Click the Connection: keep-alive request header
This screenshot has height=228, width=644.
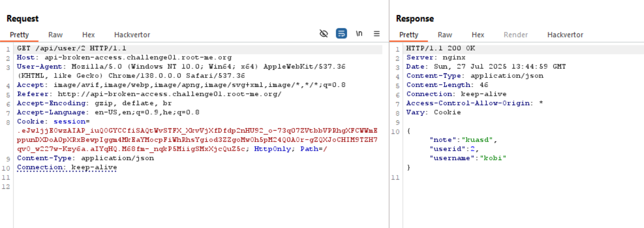tap(67, 167)
